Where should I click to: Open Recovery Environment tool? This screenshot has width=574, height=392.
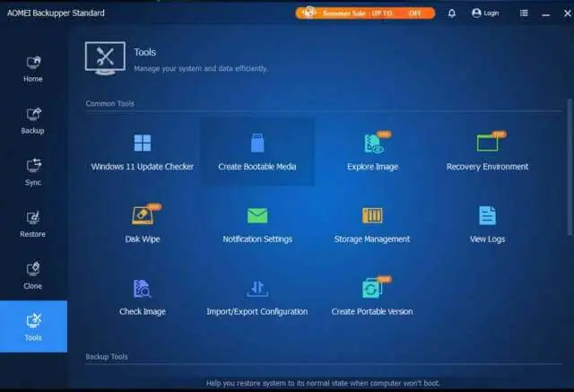coord(487,152)
